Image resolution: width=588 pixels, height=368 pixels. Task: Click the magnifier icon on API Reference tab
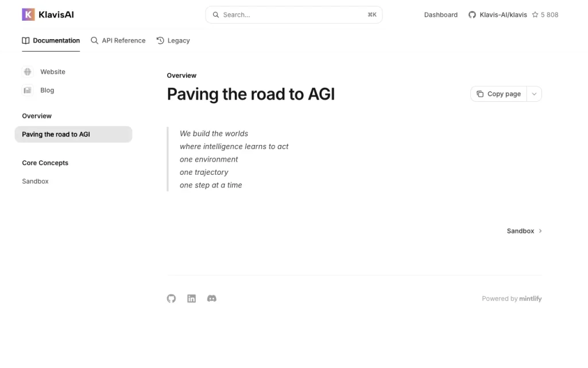coord(95,41)
